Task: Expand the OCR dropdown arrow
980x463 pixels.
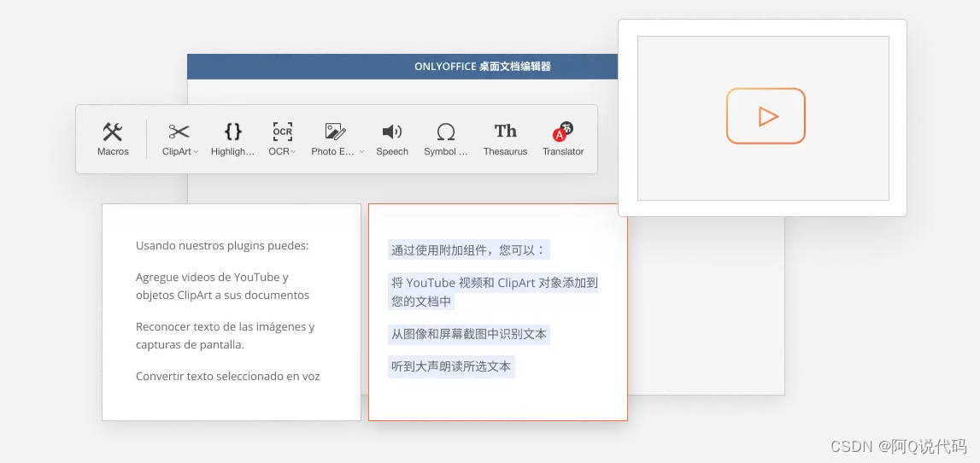Action: point(294,152)
